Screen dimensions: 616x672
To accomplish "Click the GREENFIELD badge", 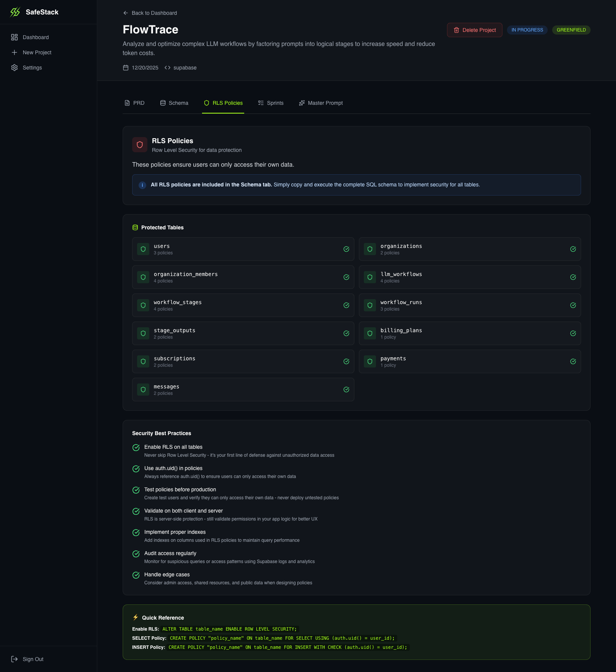I will [x=571, y=30].
